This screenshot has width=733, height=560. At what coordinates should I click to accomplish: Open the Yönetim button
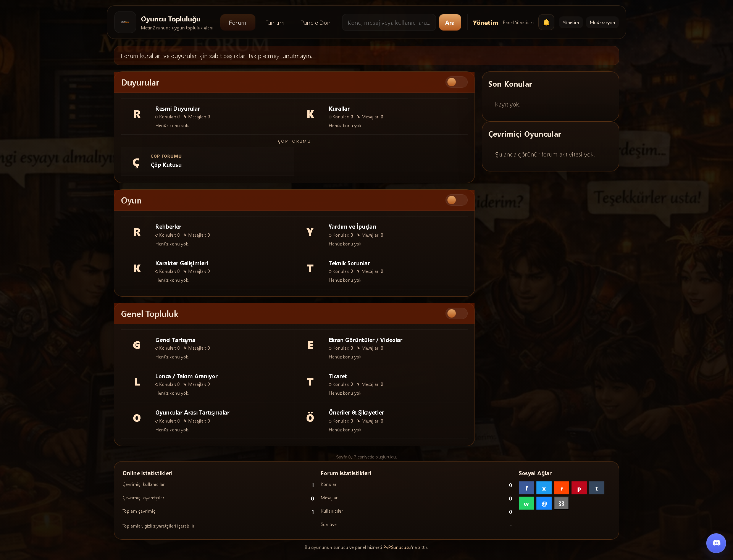571,23
